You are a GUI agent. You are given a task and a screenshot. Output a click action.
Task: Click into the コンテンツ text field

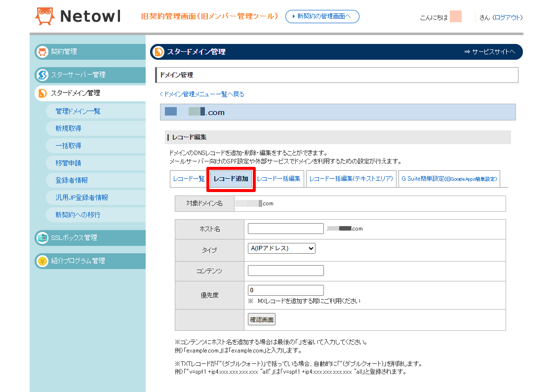pos(285,271)
